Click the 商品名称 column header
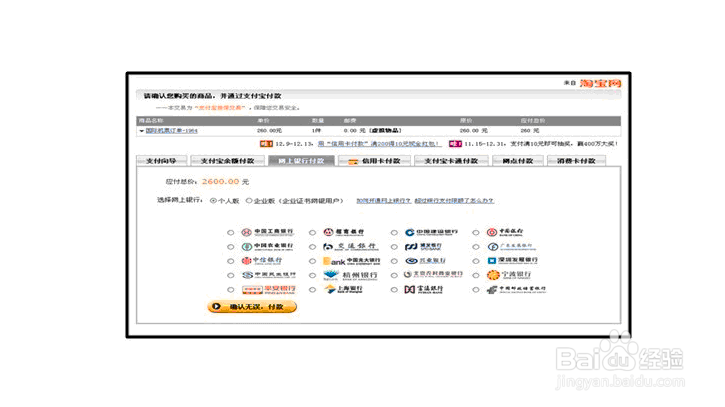The width and height of the screenshot is (725, 407). 151,121
